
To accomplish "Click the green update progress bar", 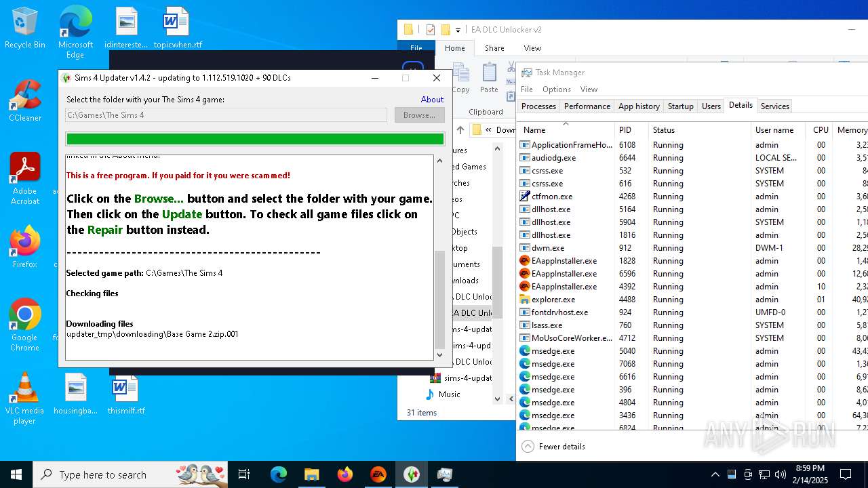I will pos(255,139).
